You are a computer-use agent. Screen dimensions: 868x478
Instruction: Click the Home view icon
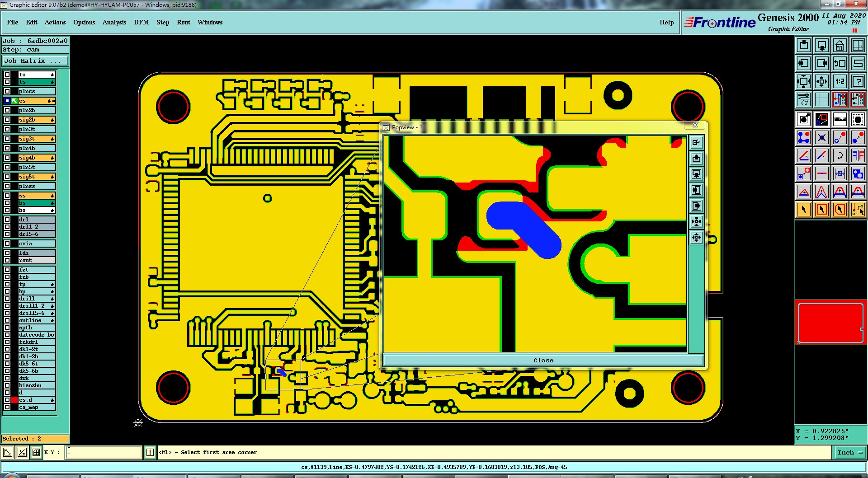click(840, 45)
